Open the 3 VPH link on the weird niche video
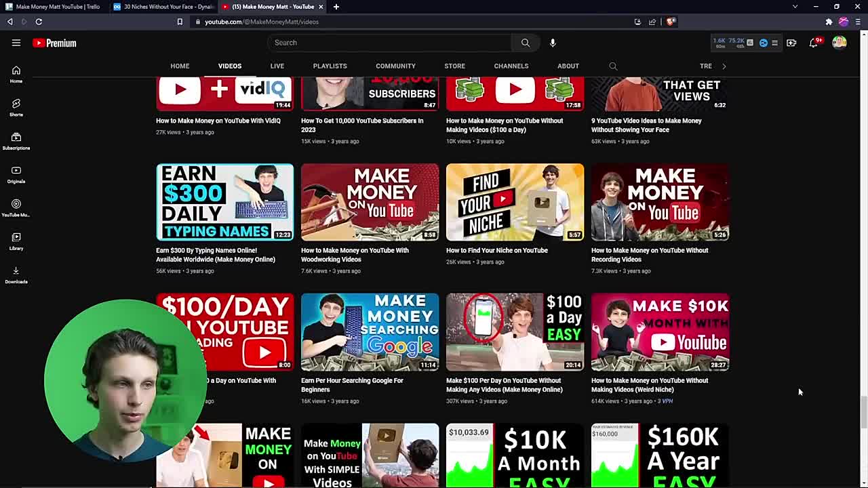868x488 pixels. (x=665, y=401)
